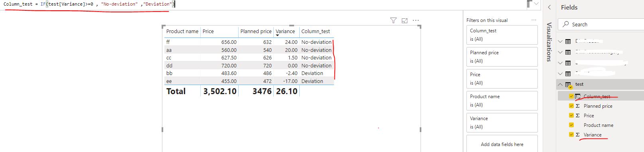This screenshot has width=644, height=152.
Task: Click the Deviation cell in row bb
Action: tap(312, 73)
